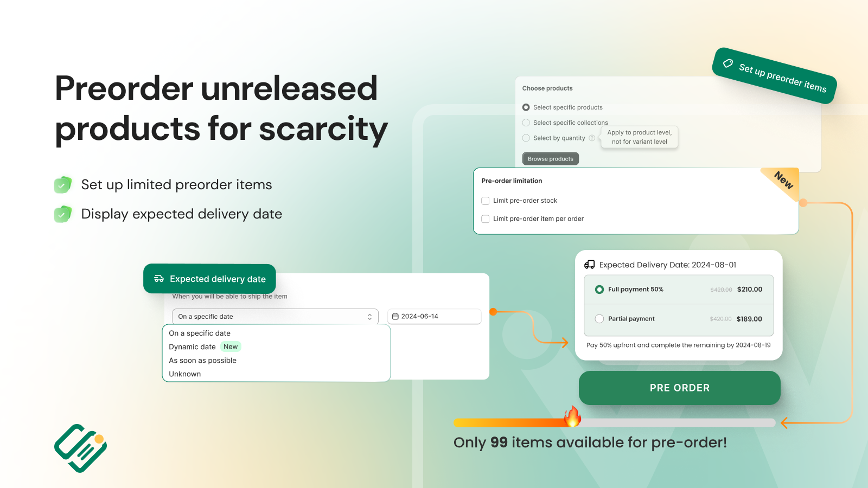The width and height of the screenshot is (868, 488).
Task: Click the Browse products button
Action: [x=551, y=159]
